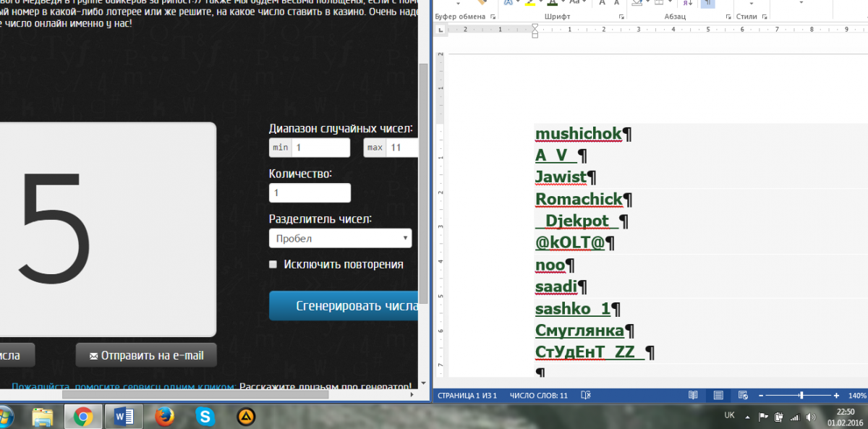Expand the Буфер обмена dialog launcher
The height and width of the screenshot is (429, 868).
coord(493,17)
